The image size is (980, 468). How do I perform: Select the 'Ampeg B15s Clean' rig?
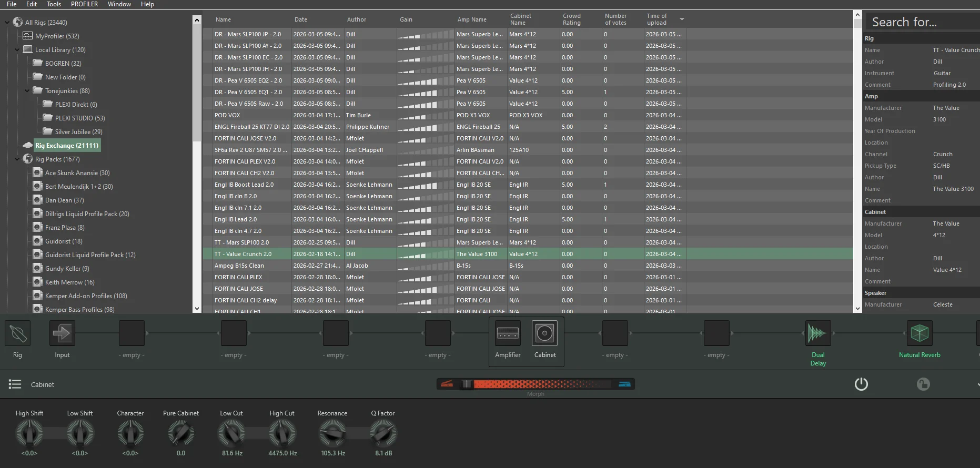pyautogui.click(x=528, y=266)
